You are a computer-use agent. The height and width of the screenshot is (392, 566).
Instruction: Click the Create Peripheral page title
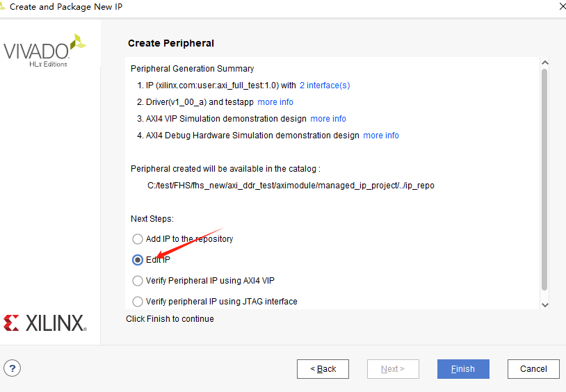pos(171,43)
